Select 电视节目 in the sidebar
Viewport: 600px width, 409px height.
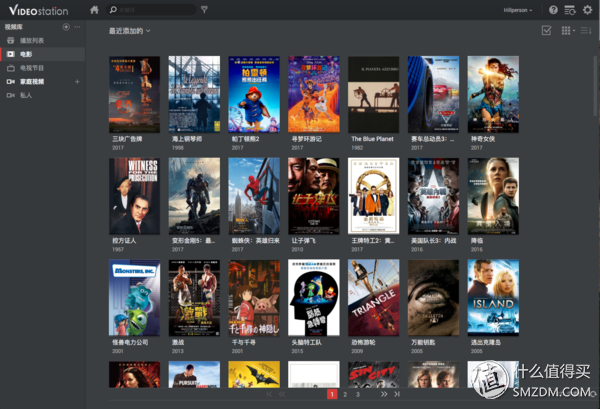[32, 68]
